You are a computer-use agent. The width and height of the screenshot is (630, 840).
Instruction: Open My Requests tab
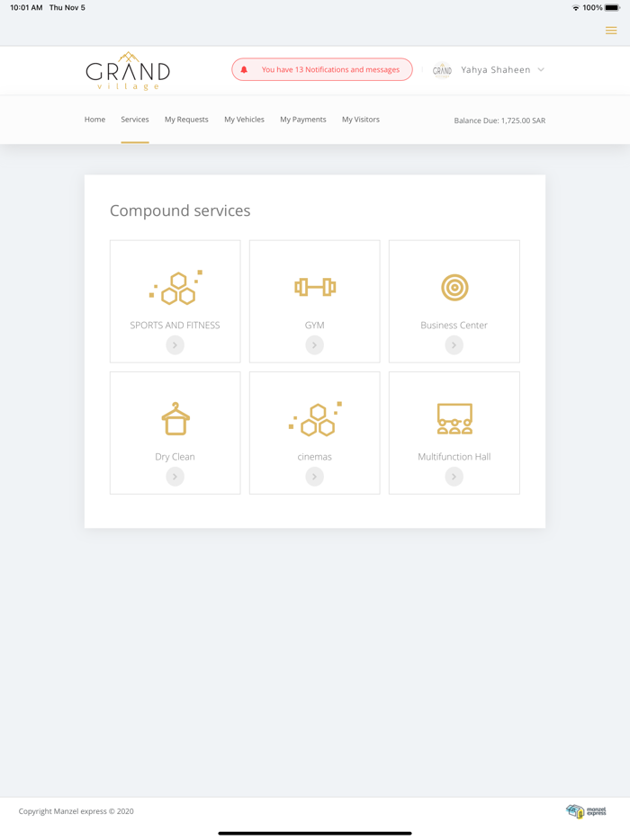[186, 120]
